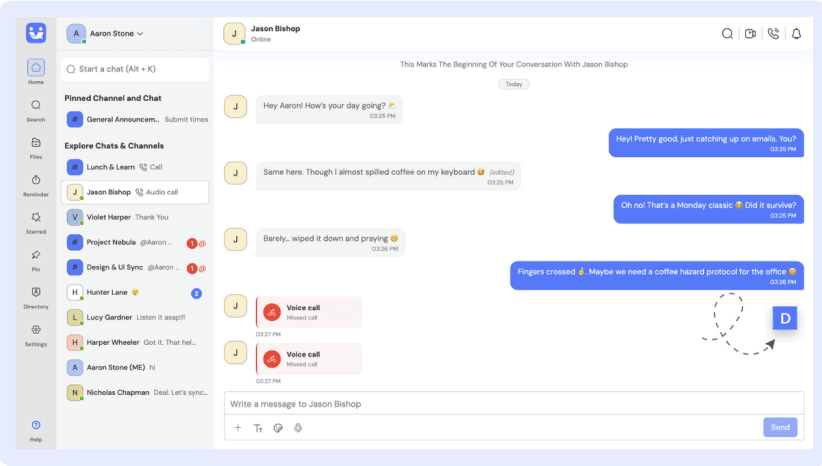The width and height of the screenshot is (822, 466).
Task: Click the Today date separator
Action: [x=514, y=84]
